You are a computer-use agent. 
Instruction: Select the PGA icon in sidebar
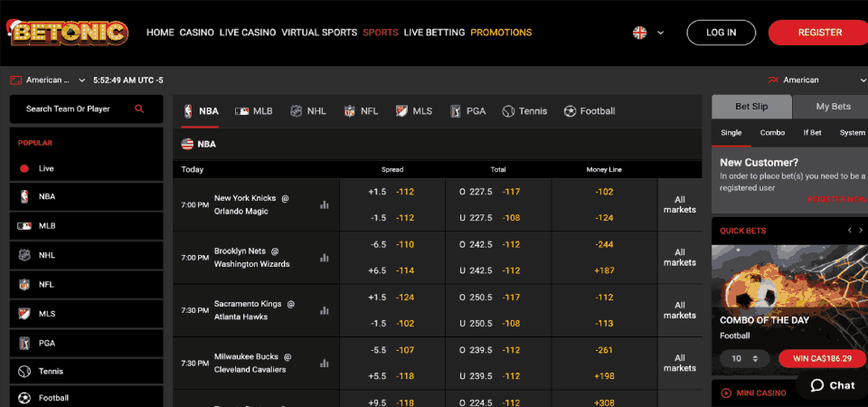point(24,343)
